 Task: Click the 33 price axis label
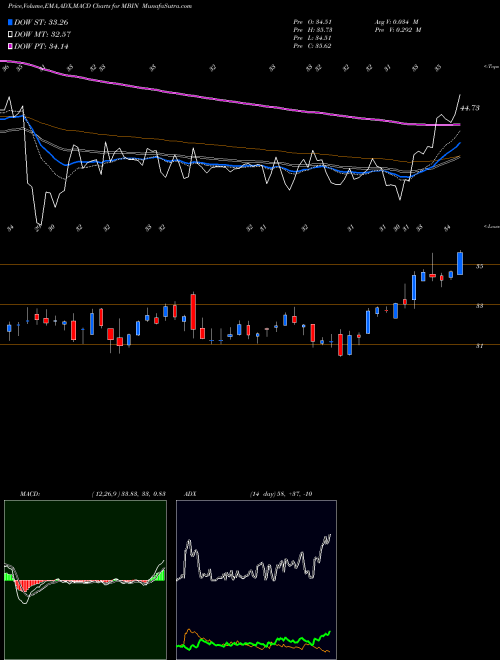pos(479,306)
